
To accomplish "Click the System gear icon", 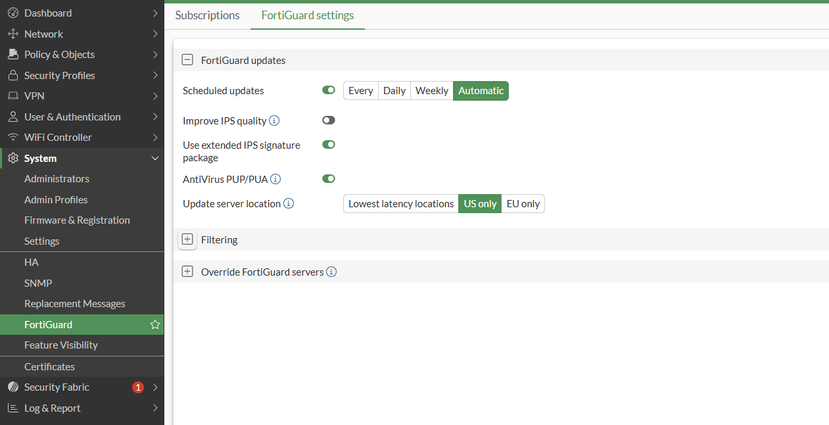I will (13, 159).
